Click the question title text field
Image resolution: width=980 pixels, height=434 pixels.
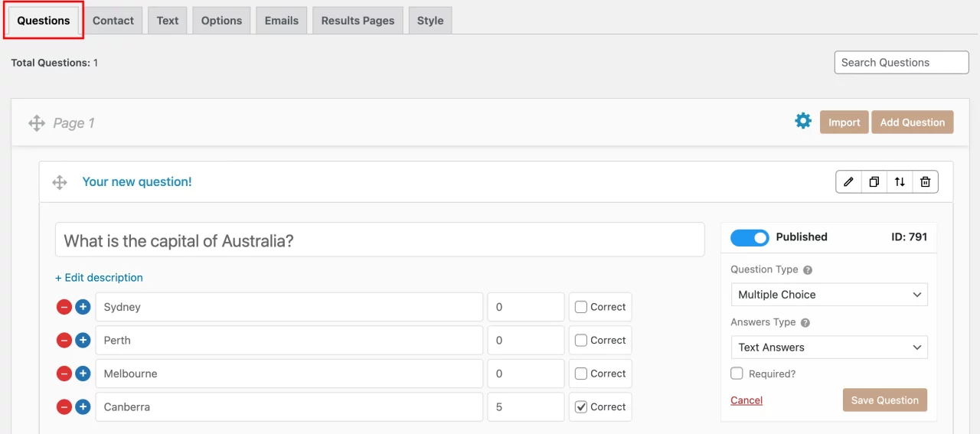(x=380, y=240)
